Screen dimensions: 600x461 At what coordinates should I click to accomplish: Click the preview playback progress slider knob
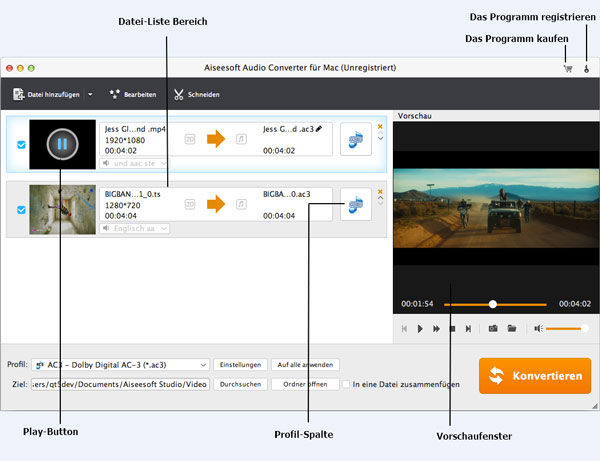[493, 304]
